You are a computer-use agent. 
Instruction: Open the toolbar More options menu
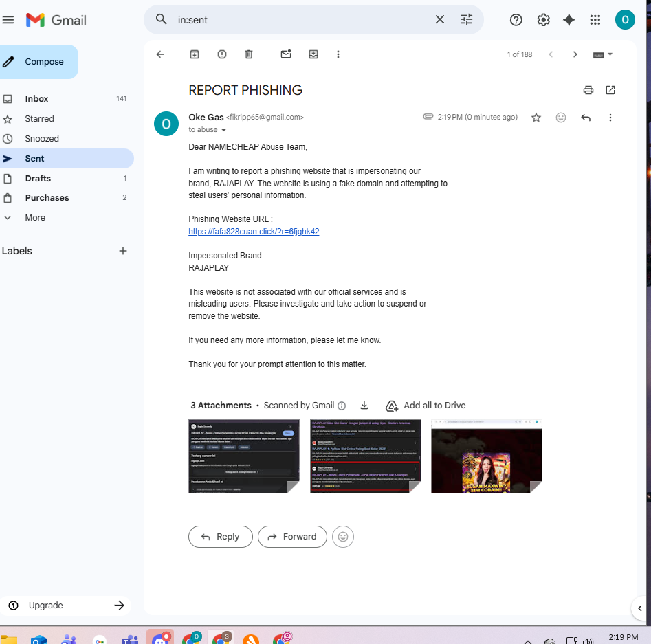click(x=338, y=54)
